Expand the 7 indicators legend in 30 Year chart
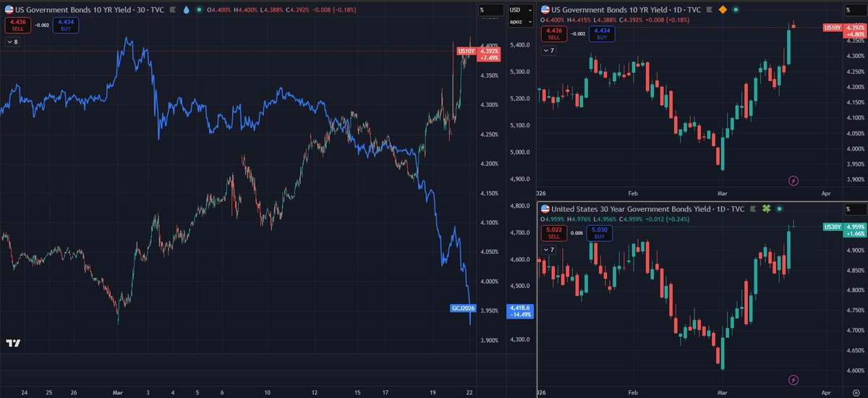 (549, 250)
